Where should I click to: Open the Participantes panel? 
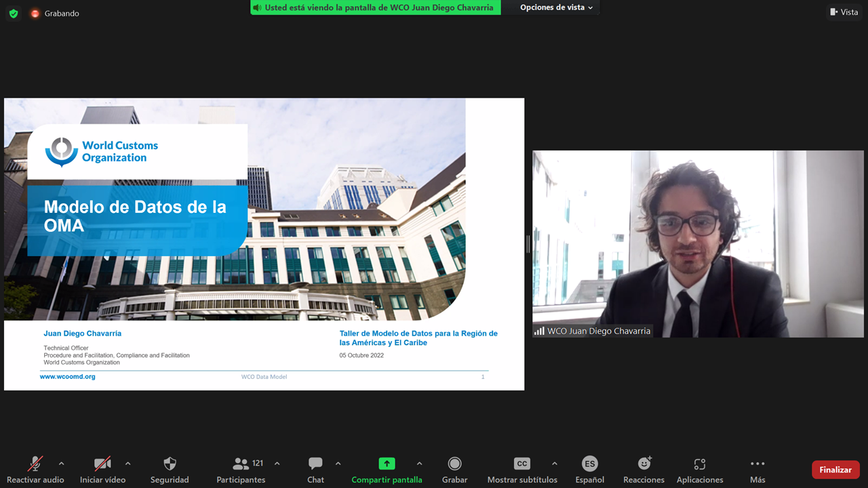[x=241, y=470]
